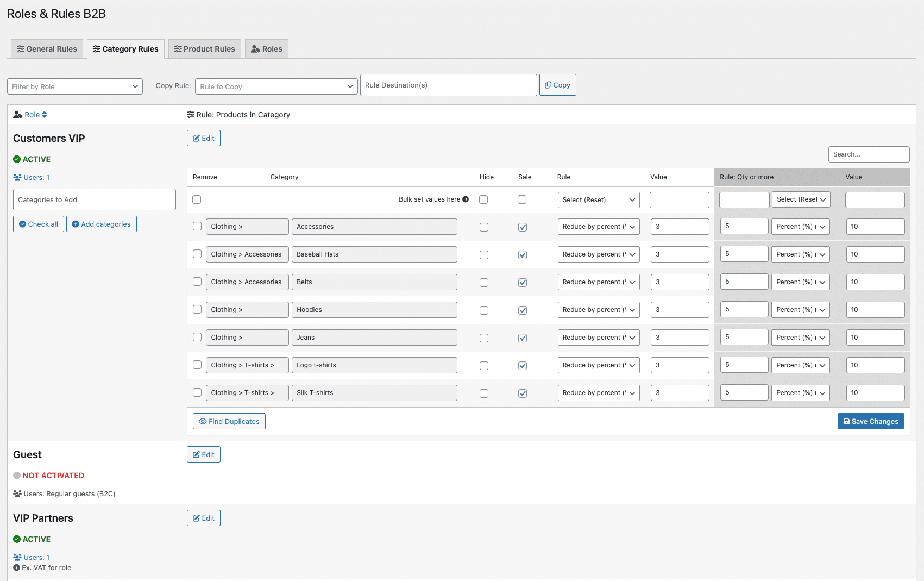This screenshot has width=924, height=581.
Task: Click the Value field for Belts row
Action: click(x=680, y=282)
